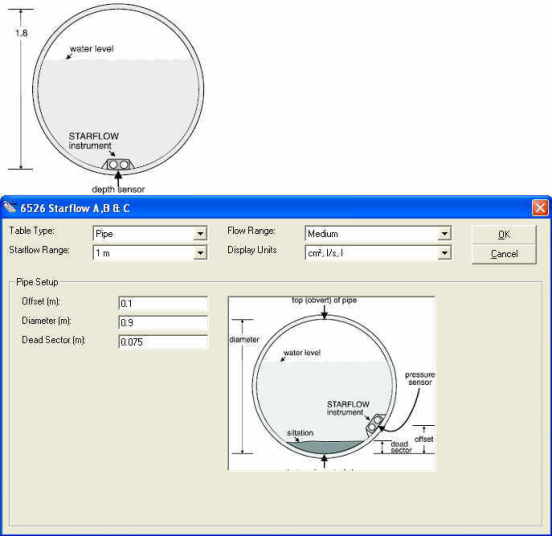Open the Flow Range dropdown arrow
The image size is (552, 536).
[x=444, y=234]
